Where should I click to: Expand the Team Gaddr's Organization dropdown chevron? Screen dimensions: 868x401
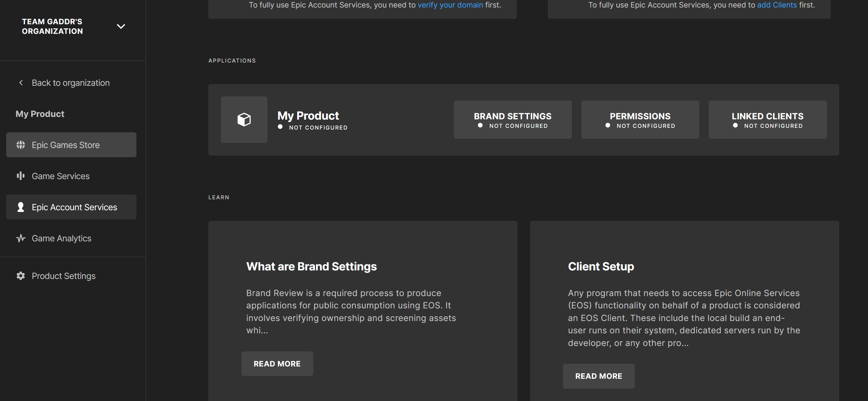pyautogui.click(x=121, y=26)
